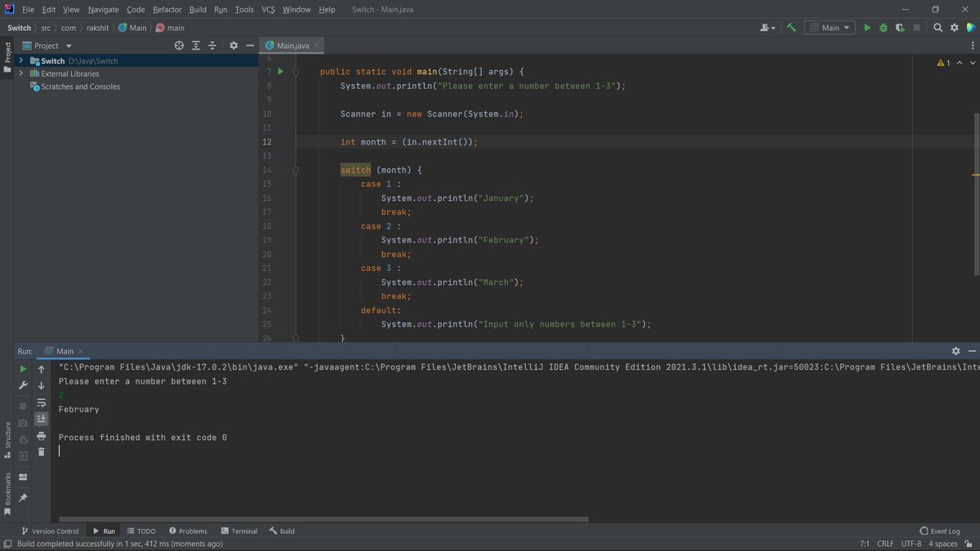980x551 pixels.
Task: Hide the Project panel with minus icon
Action: [248, 46]
